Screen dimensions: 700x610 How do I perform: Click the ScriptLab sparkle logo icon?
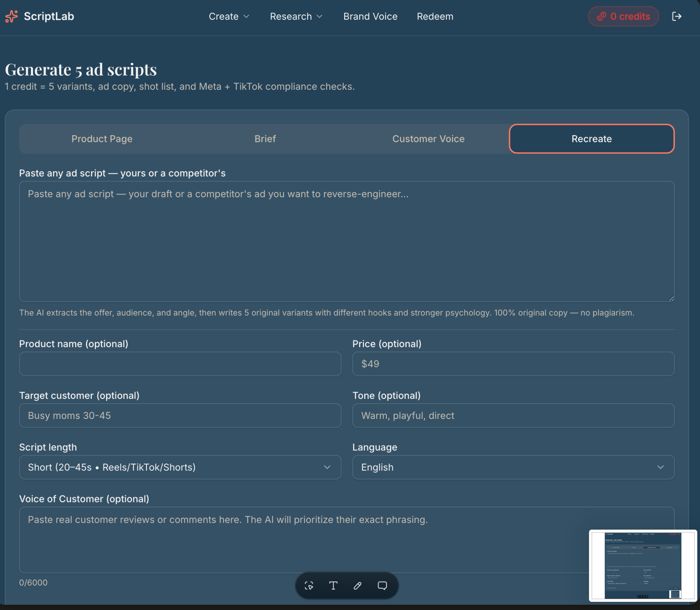(12, 16)
